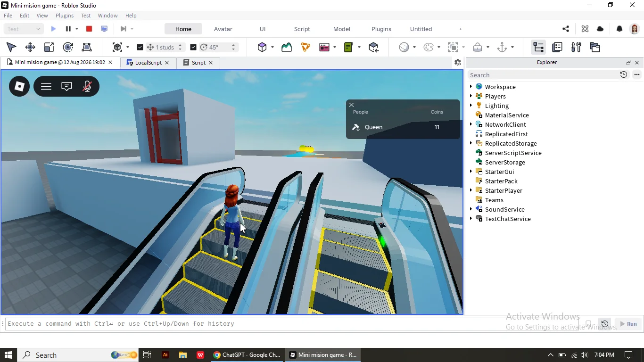Stop the playtest with red square

click(89, 29)
